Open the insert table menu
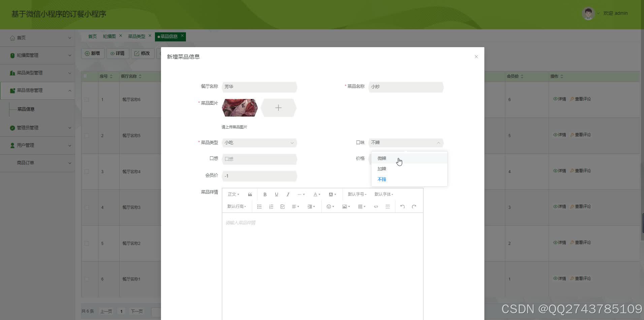This screenshot has width=644, height=320. (362, 206)
